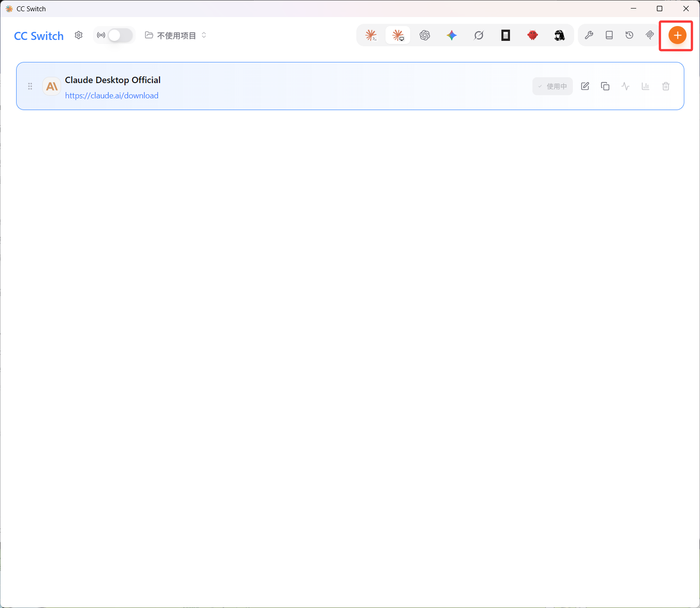700x608 pixels.
Task: Click the CC Switch logo title
Action: point(39,36)
